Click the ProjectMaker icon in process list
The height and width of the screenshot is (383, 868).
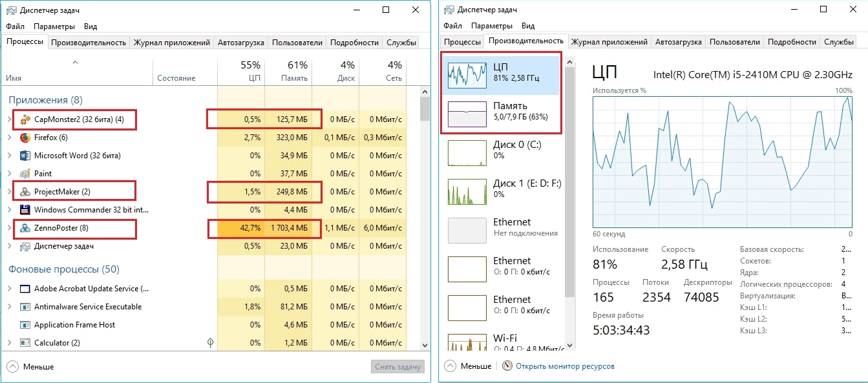(x=25, y=192)
